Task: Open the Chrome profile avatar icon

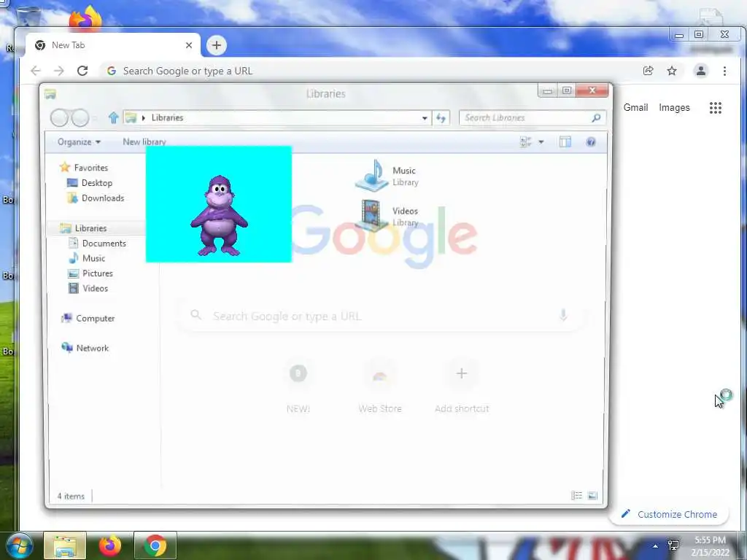Action: coord(701,71)
